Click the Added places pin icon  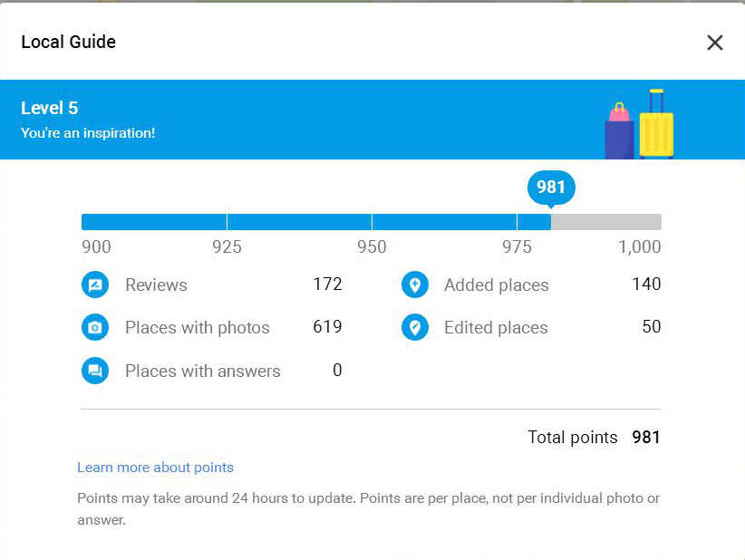[x=415, y=285]
